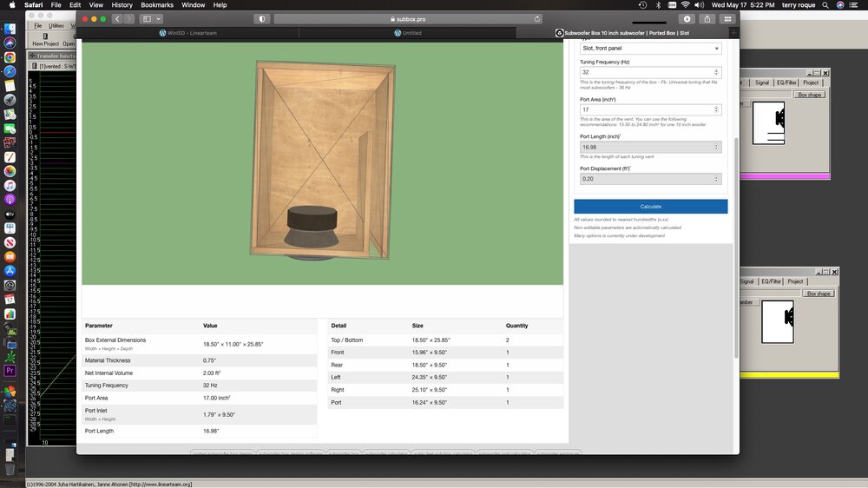Add a new Safari tab
The height and width of the screenshot is (488, 868).
[x=733, y=33]
